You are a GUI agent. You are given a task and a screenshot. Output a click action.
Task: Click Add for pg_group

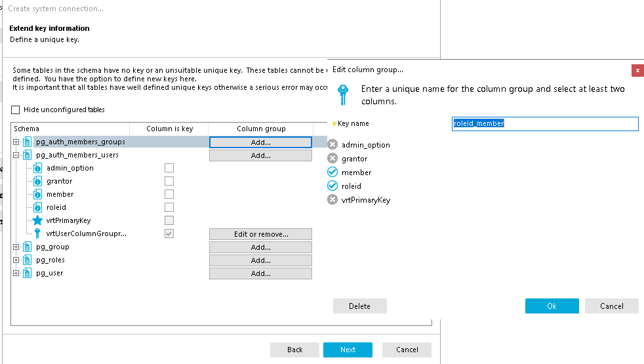[260, 247]
